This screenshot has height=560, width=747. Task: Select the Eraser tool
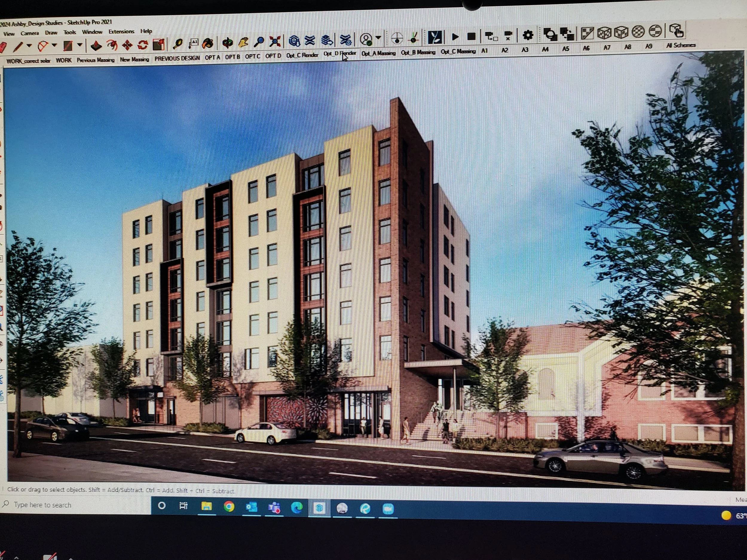pyautogui.click(x=3, y=47)
